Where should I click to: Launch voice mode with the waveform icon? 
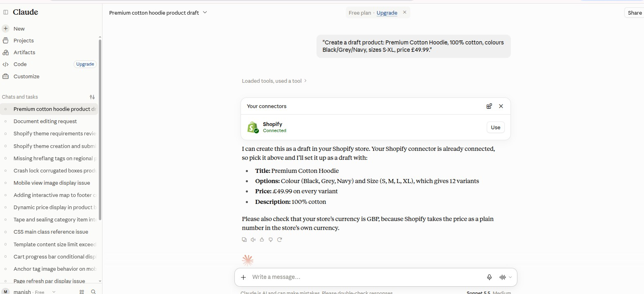coord(503,277)
